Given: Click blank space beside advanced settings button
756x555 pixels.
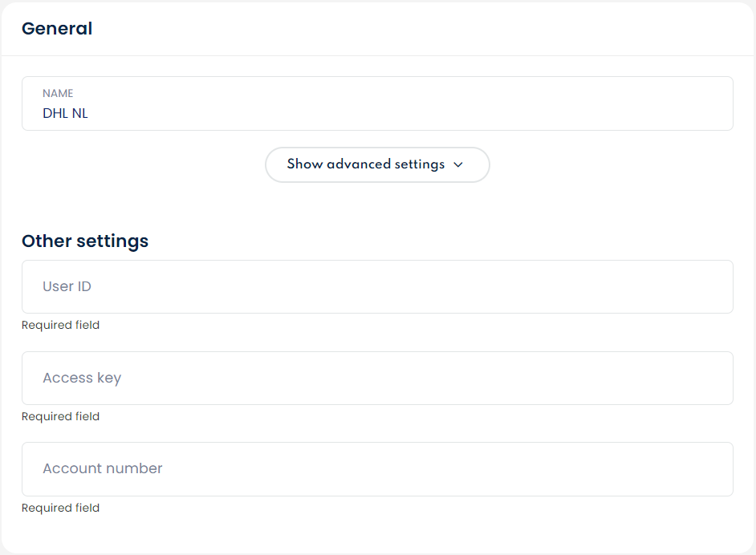Looking at the screenshot, I should 610,164.
